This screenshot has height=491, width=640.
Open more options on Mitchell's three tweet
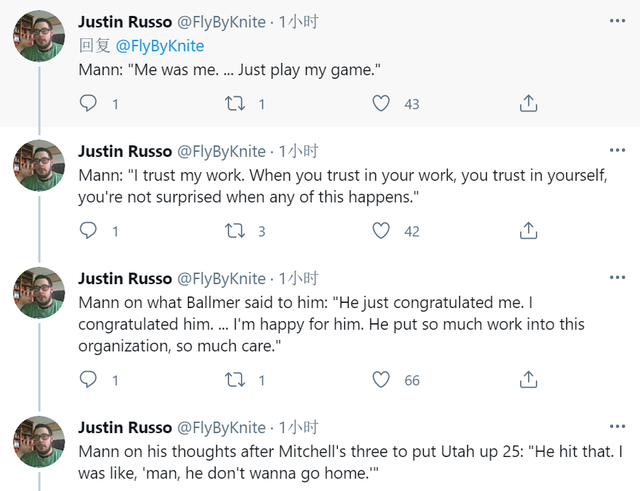(x=619, y=426)
